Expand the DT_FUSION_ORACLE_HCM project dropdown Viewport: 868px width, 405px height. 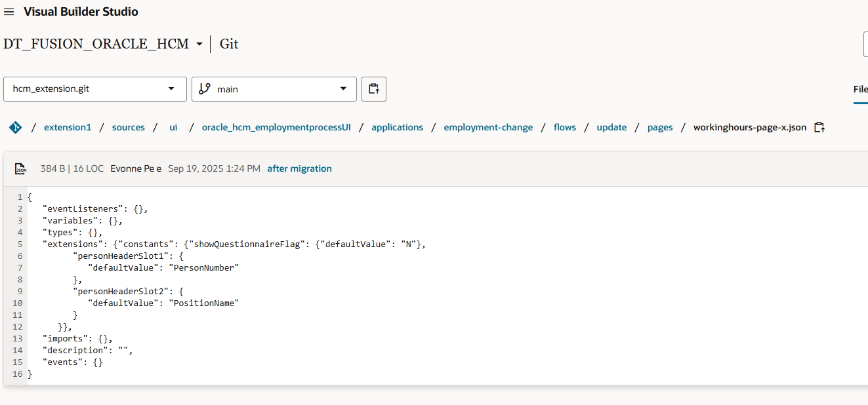199,45
